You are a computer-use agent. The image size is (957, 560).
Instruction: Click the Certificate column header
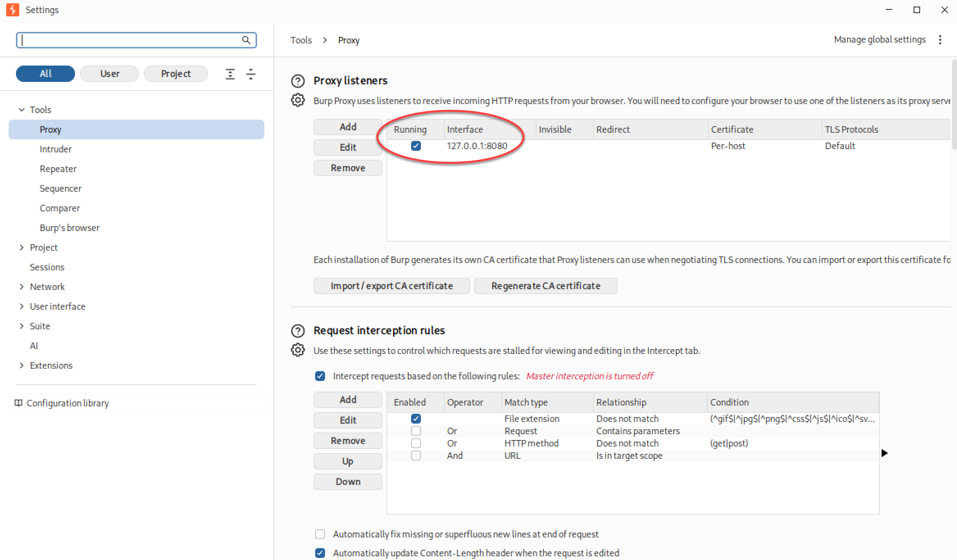pos(765,129)
